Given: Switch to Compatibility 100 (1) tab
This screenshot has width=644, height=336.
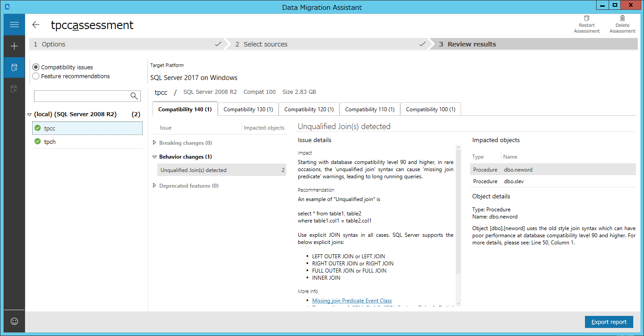Looking at the screenshot, I should pyautogui.click(x=431, y=109).
